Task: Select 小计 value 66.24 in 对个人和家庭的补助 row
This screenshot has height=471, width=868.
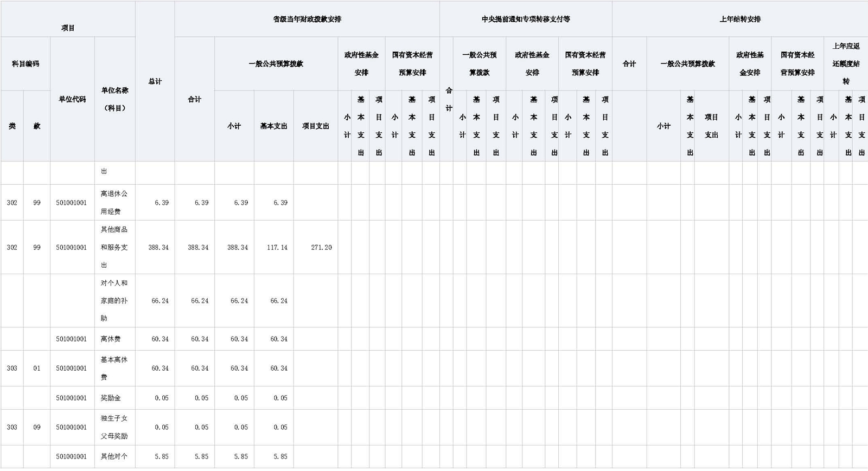Action: point(239,301)
